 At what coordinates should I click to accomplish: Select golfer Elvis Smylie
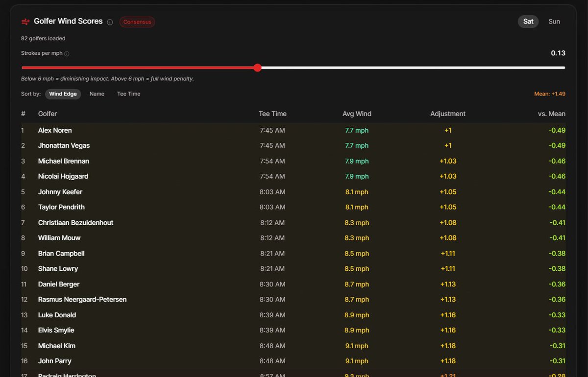point(56,330)
